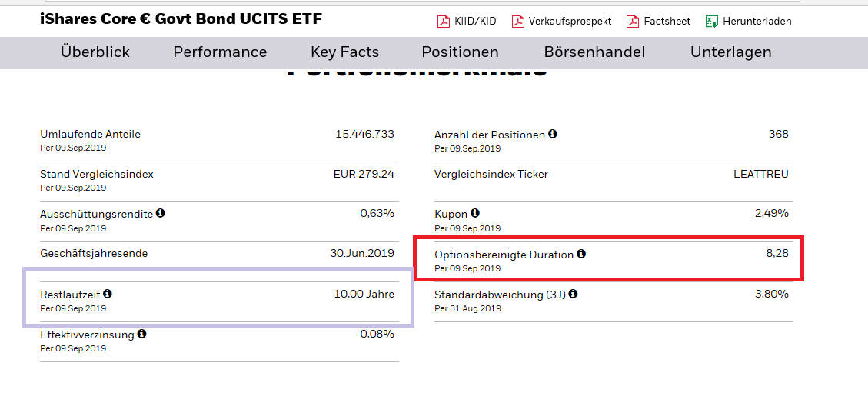The width and height of the screenshot is (868, 413).
Task: Open the KIID/KID document link
Action: pyautogui.click(x=477, y=22)
